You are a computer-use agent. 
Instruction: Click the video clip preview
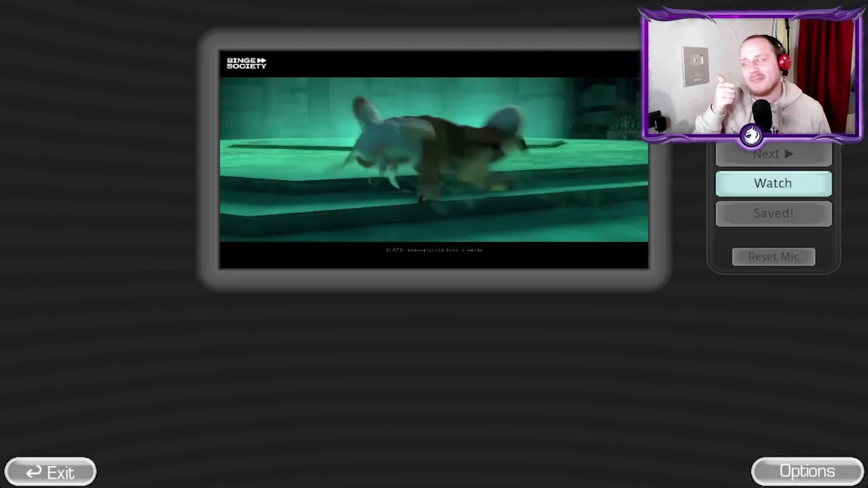point(433,159)
